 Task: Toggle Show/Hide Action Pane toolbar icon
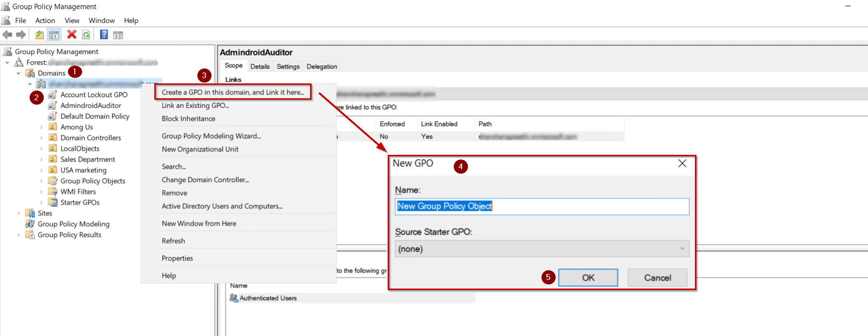click(x=118, y=35)
